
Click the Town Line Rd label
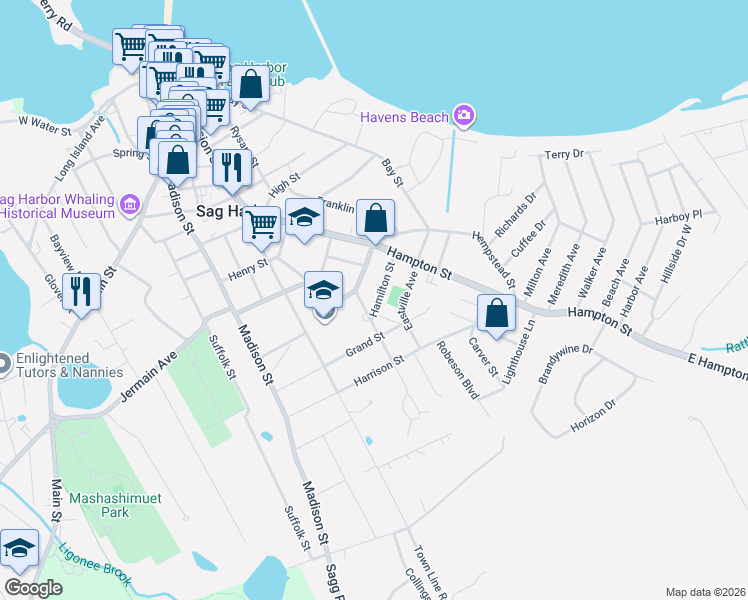click(429, 572)
